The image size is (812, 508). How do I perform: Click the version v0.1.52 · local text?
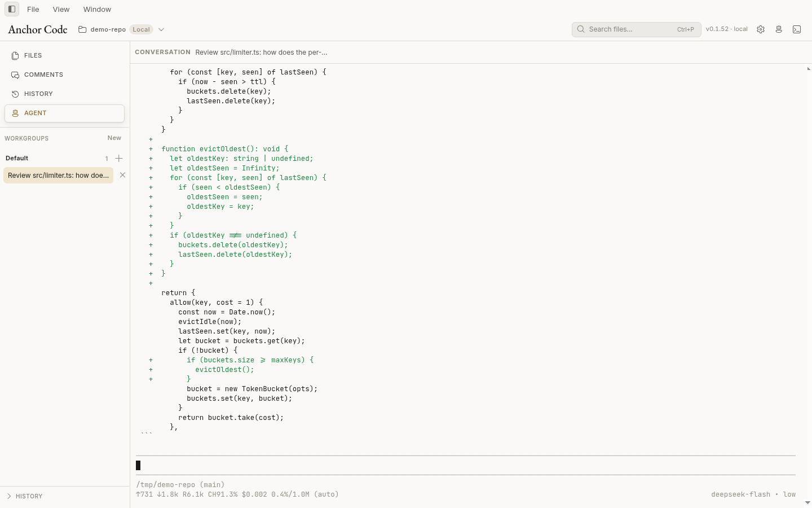click(x=727, y=29)
